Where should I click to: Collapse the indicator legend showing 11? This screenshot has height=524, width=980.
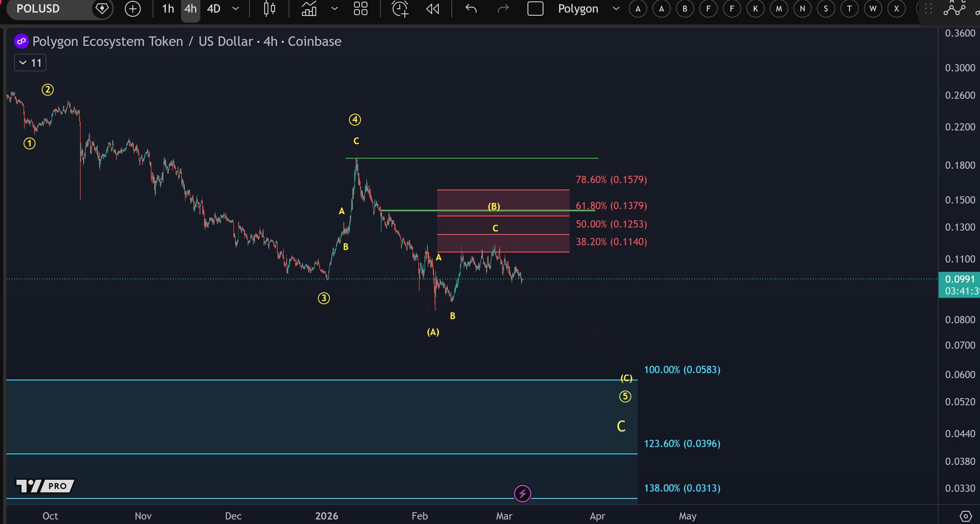click(x=30, y=63)
